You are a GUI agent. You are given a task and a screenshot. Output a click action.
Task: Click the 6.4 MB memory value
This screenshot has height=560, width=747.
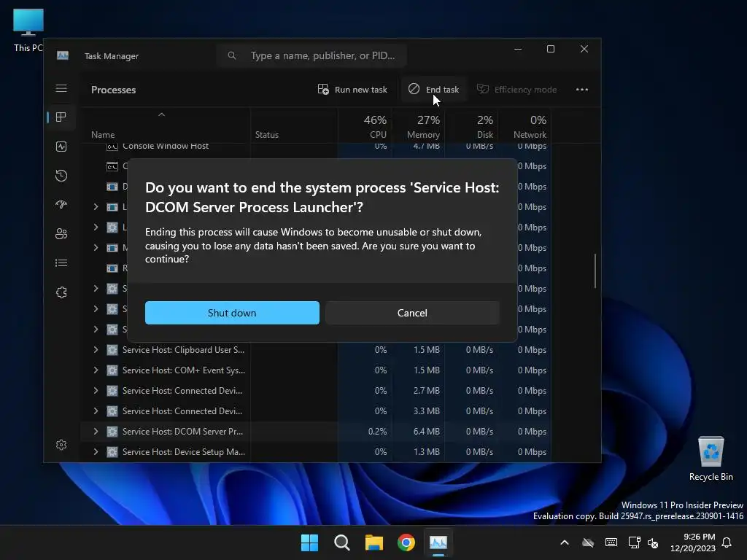426,432
